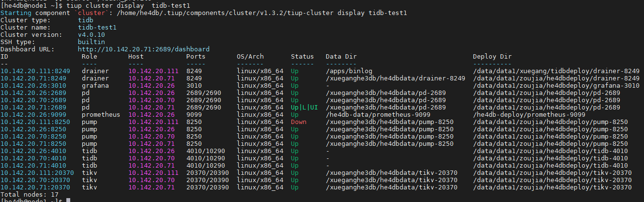Click the ID 10.142.20.70:4010
The height and width of the screenshot is (202, 644).
click(33, 158)
